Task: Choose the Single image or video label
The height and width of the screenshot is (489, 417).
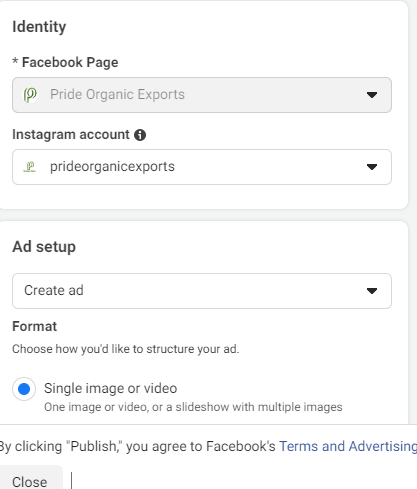Action: click(x=111, y=388)
